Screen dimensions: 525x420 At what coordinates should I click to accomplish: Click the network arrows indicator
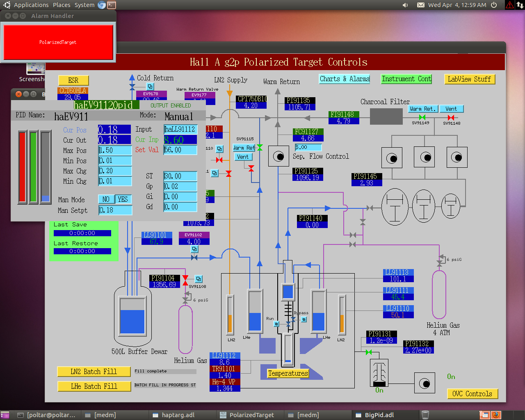click(520, 5)
